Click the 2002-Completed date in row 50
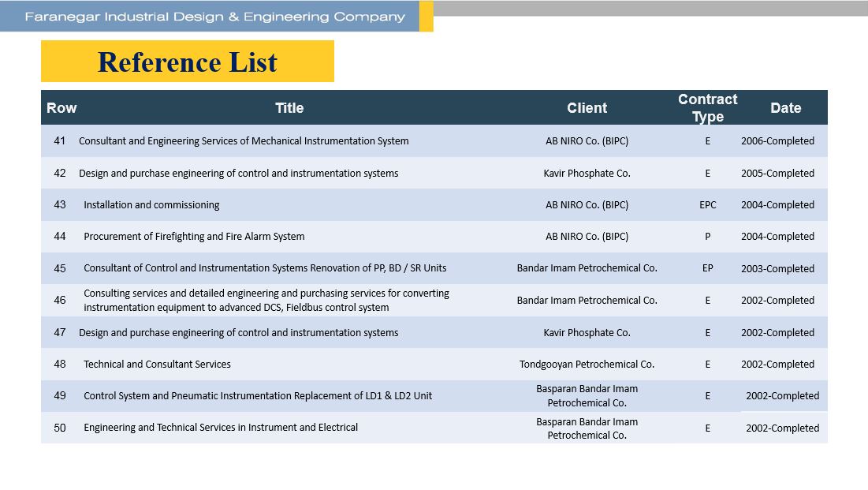Image resolution: width=868 pixels, height=490 pixels. [782, 428]
